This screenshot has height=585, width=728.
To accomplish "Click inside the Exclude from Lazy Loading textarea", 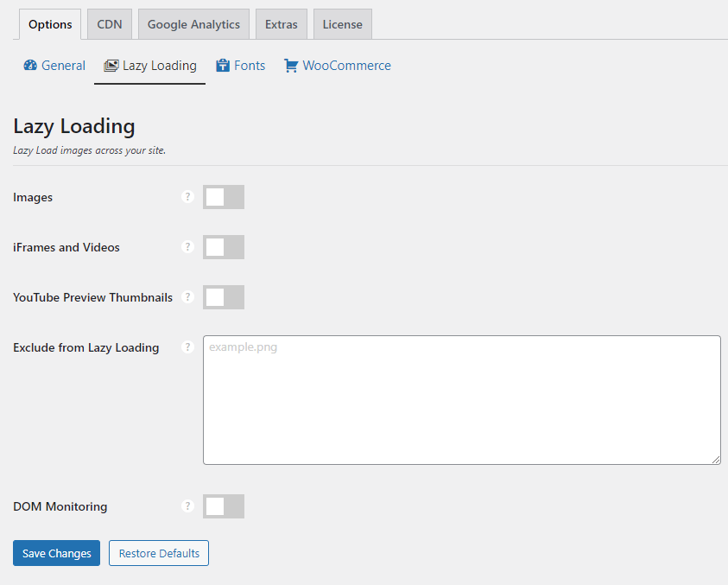I will click(x=461, y=399).
